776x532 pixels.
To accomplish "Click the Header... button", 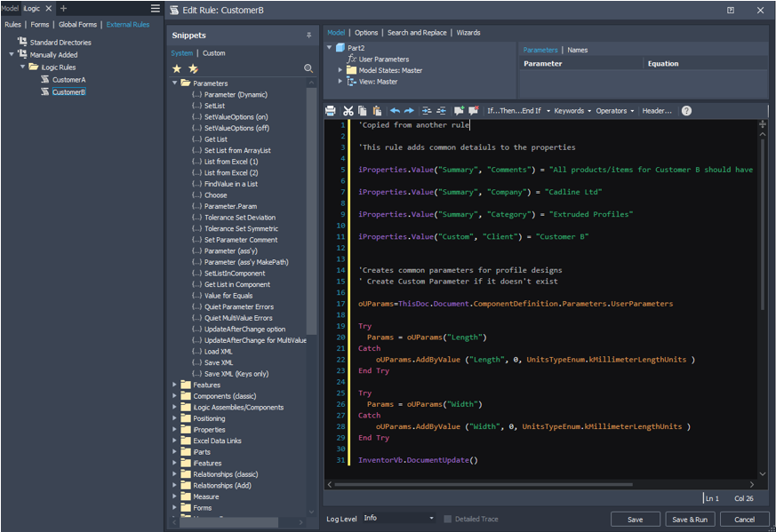I will click(657, 111).
